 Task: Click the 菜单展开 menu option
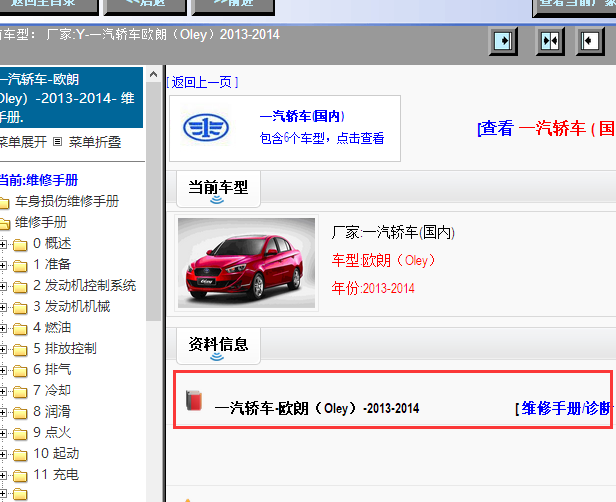tap(23, 142)
